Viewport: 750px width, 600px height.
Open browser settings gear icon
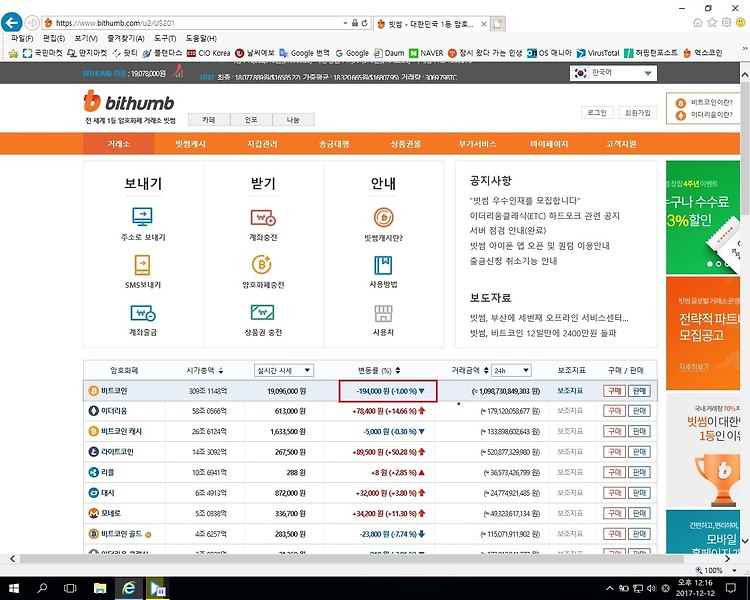click(727, 22)
